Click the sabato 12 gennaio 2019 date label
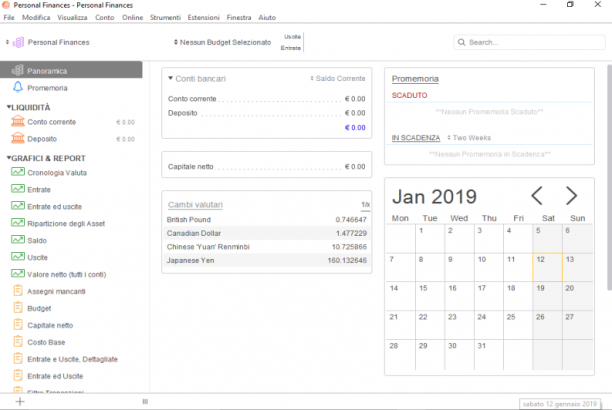612x410 pixels. 560,404
